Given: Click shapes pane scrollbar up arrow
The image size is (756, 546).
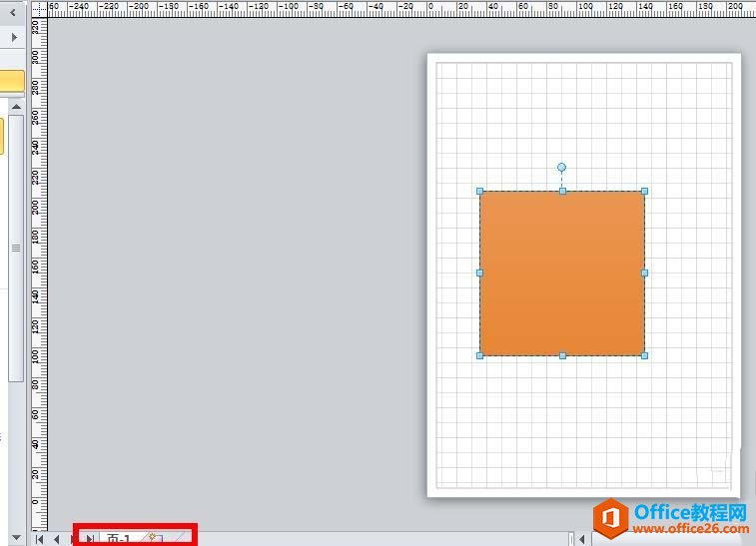Looking at the screenshot, I should pos(16,106).
